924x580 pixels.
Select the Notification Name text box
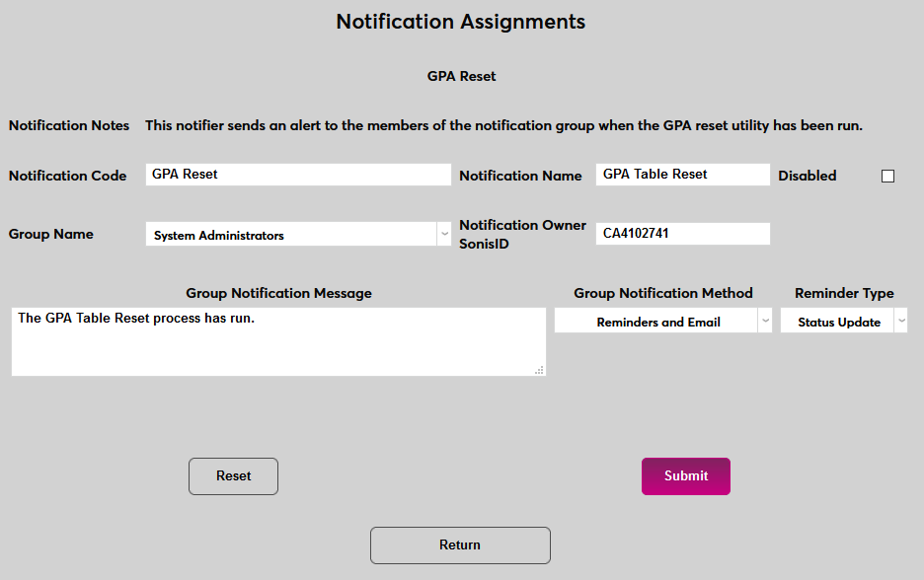[x=682, y=174]
